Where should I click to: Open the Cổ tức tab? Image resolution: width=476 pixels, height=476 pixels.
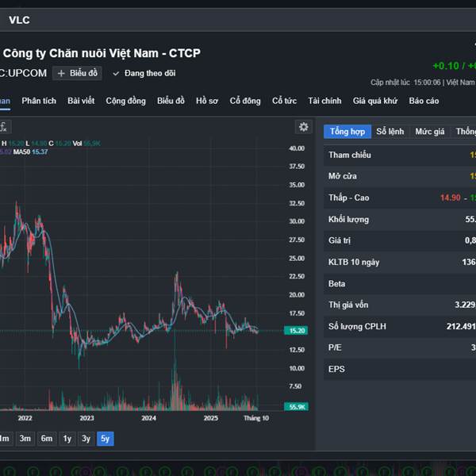(285, 101)
